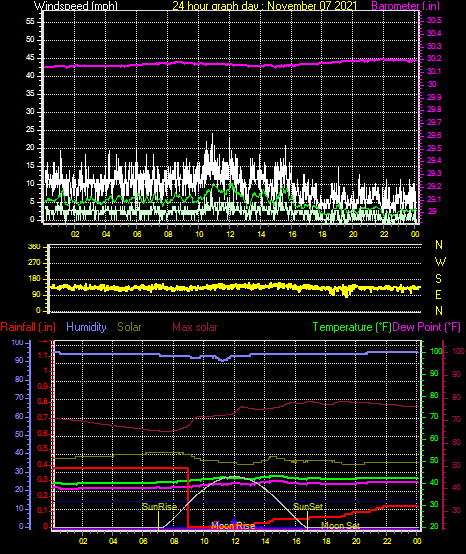Image resolution: width=466 pixels, height=554 pixels.
Task: Click the Dew Point (°F) legend label
Action: point(426,327)
